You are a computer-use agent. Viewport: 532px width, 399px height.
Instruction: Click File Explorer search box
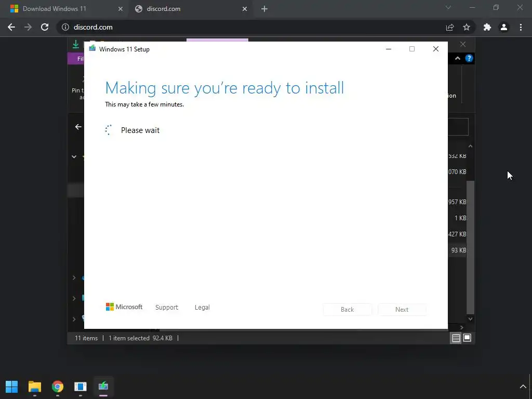[458, 127]
